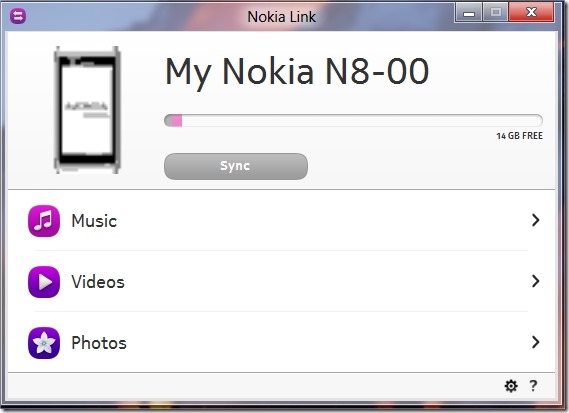Minimize the Nokia Link window
This screenshot has width=569, height=413.
click(468, 13)
